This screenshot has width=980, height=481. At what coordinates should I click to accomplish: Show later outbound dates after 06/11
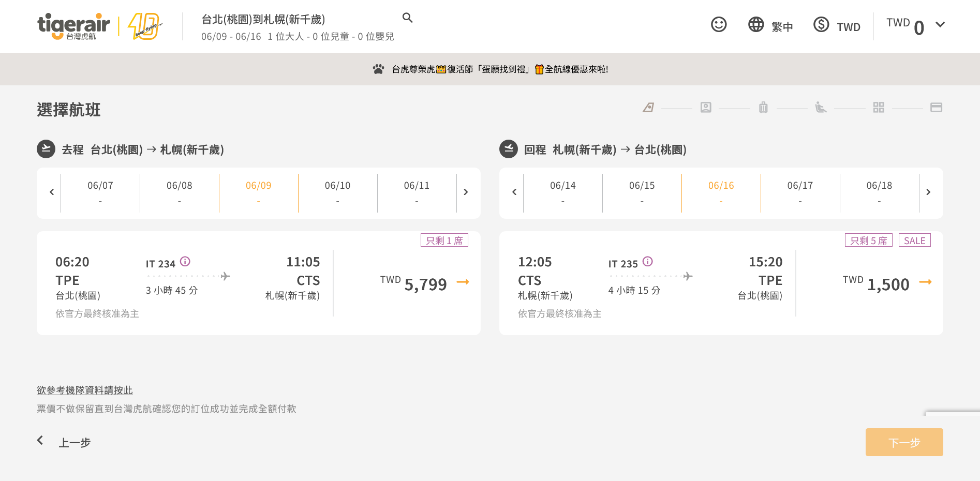pyautogui.click(x=466, y=192)
